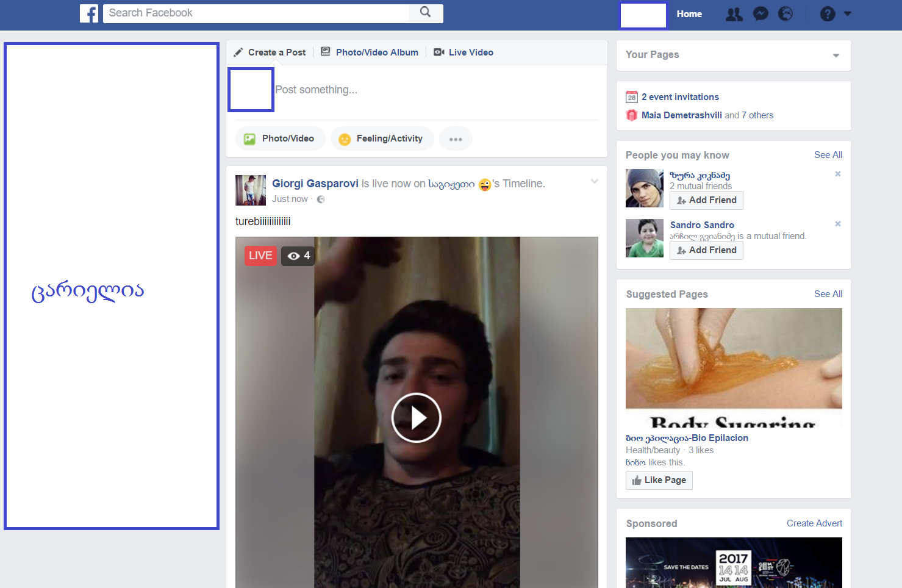Click the three-dots more options button
Viewport: 902px width, 588px height.
456,139
